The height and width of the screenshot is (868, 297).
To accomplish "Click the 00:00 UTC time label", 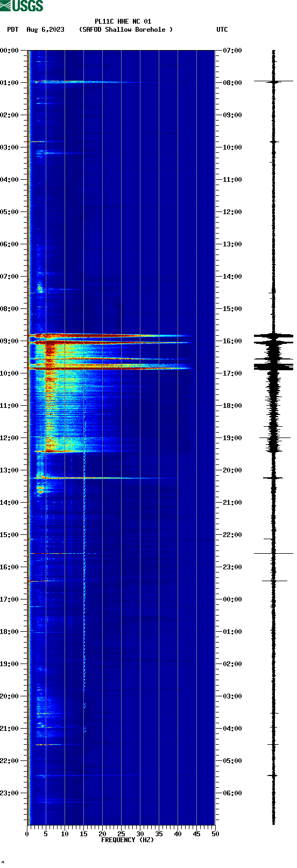I will (232, 599).
